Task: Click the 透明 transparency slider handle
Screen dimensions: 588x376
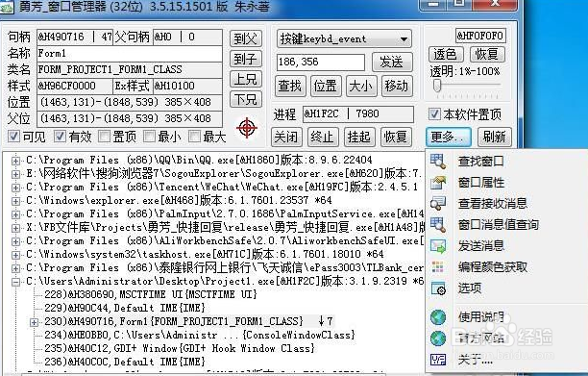Action: click(x=436, y=86)
